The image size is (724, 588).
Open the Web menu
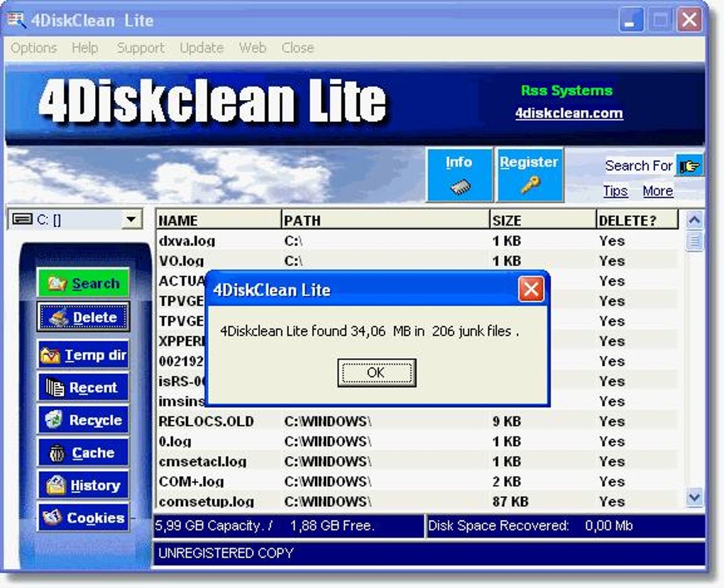point(252,48)
